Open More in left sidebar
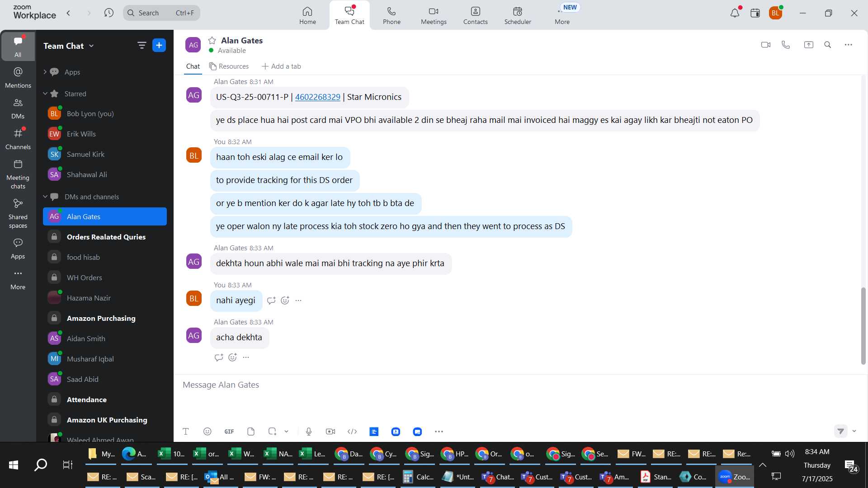 [18, 279]
